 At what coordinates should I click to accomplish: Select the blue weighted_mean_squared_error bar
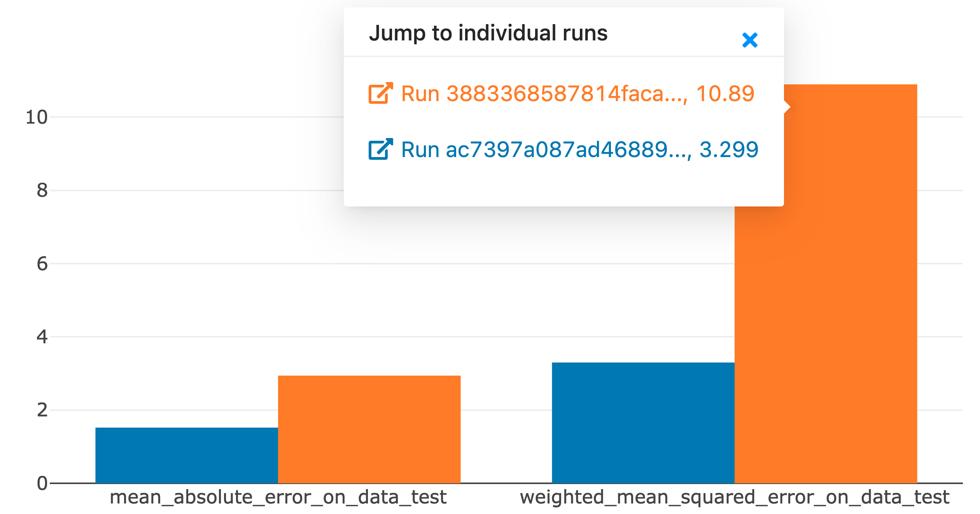[643, 423]
